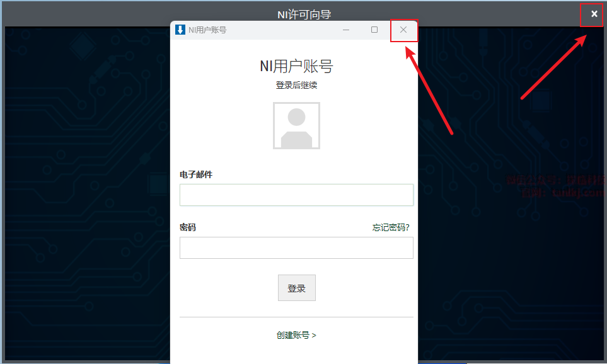Click the password input field

tap(296, 247)
